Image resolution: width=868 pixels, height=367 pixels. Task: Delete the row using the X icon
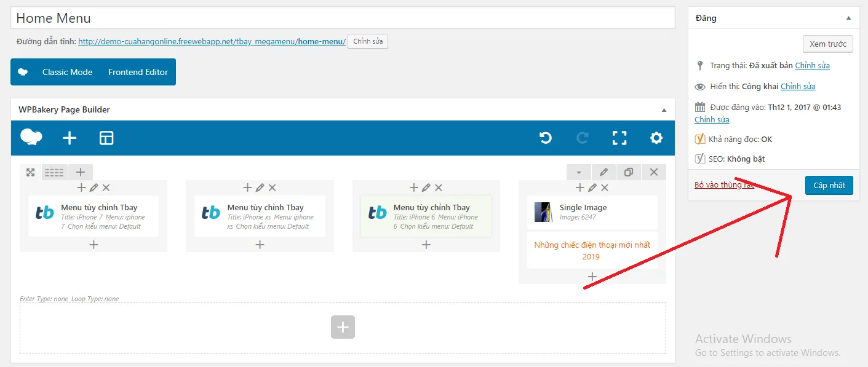tap(654, 172)
